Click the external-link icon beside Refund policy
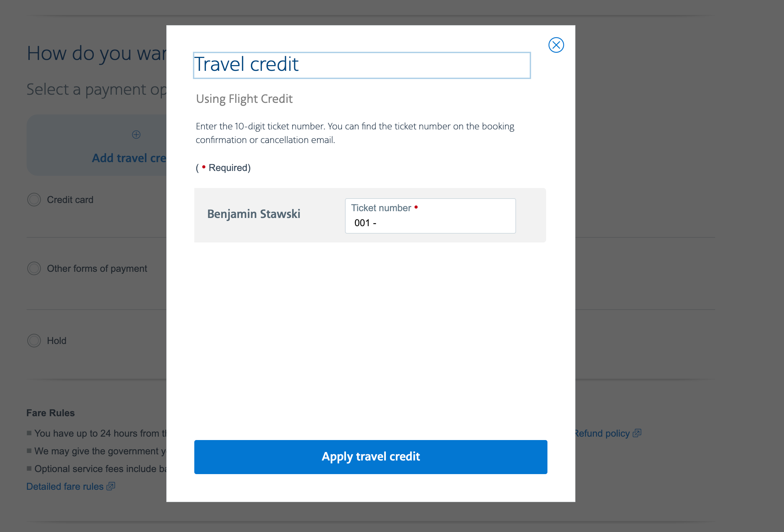Viewport: 784px width, 532px height. click(x=637, y=433)
